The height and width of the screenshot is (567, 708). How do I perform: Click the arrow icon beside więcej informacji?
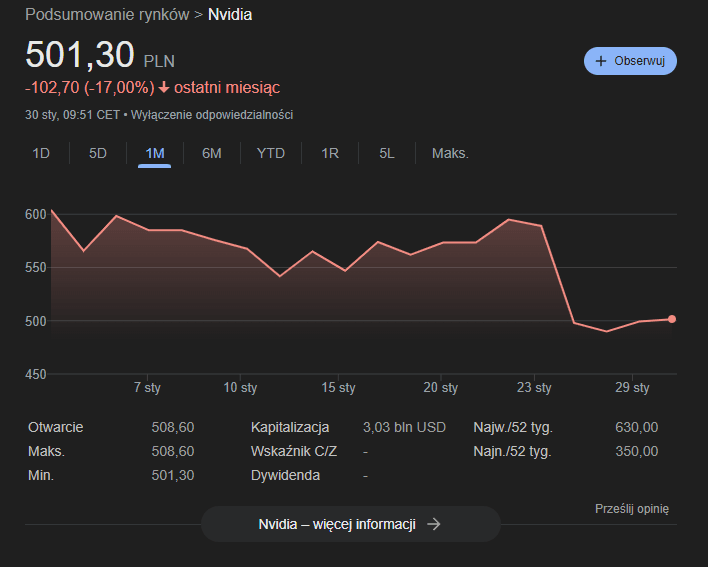click(x=433, y=524)
